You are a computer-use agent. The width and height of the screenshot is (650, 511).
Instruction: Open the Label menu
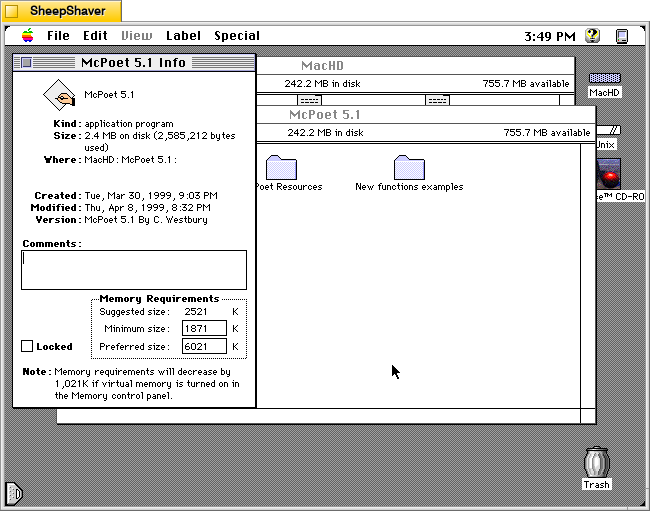pyautogui.click(x=183, y=36)
